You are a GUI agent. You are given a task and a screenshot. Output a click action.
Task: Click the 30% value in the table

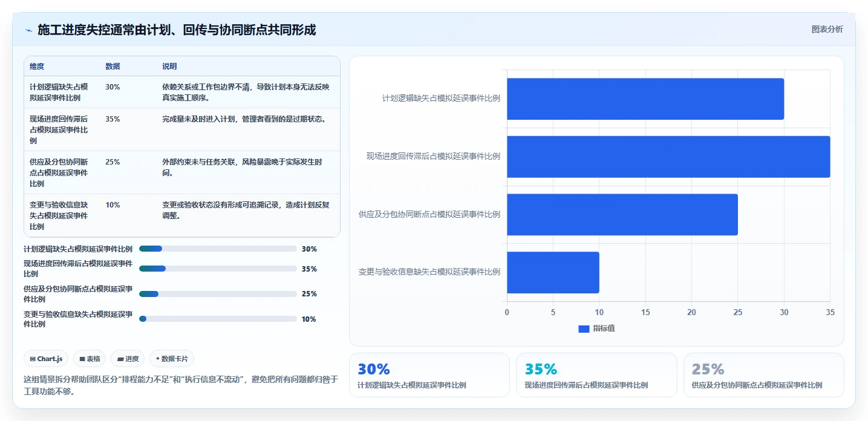(x=113, y=87)
